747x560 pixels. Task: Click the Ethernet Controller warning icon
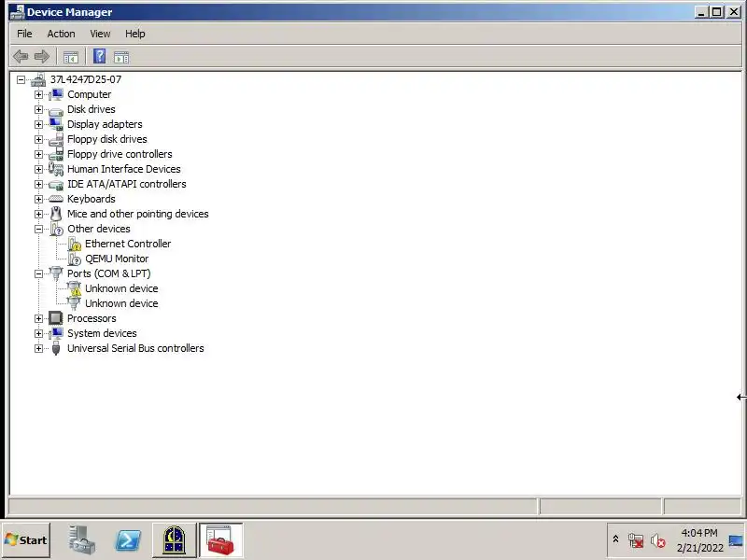[x=74, y=244]
